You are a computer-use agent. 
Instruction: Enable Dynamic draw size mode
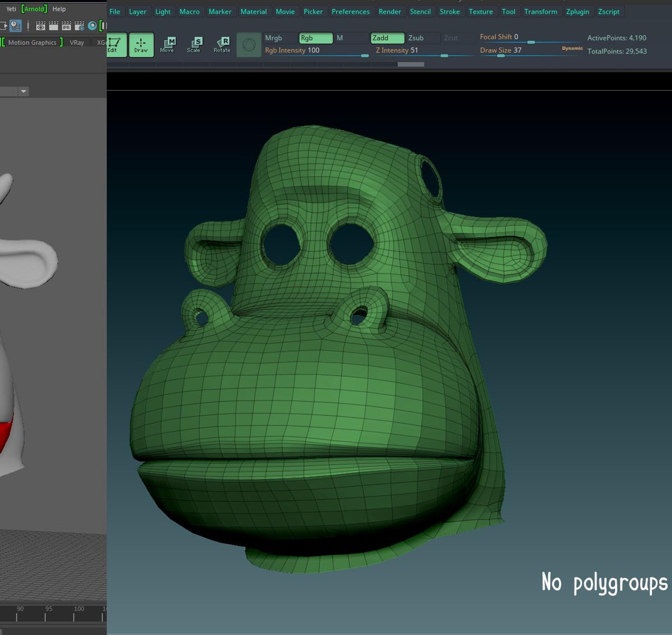(572, 49)
